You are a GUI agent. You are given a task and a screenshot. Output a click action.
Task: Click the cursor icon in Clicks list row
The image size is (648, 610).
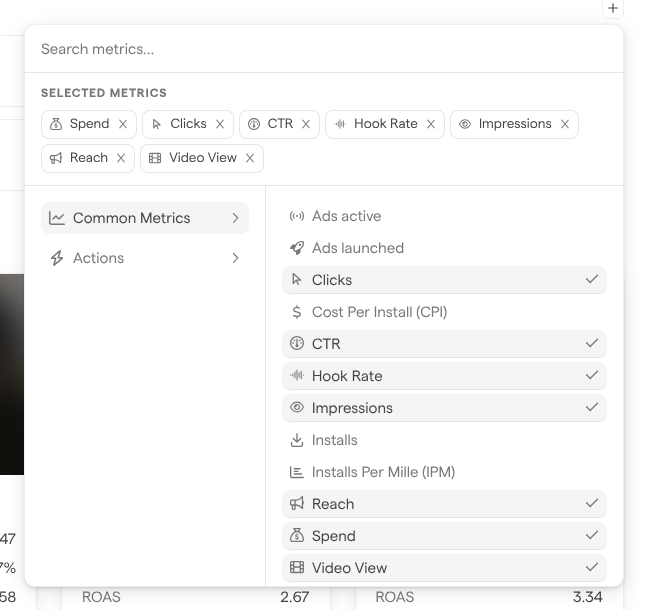click(x=296, y=280)
